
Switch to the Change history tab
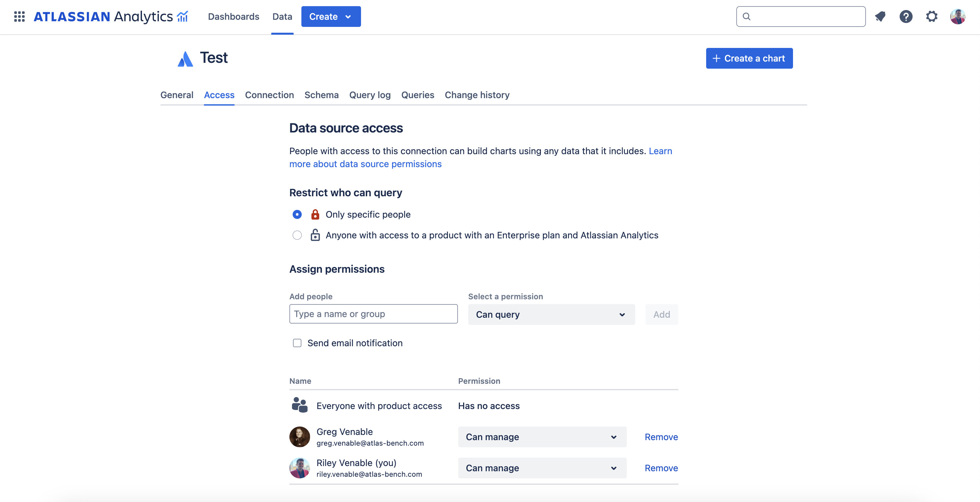coord(477,95)
